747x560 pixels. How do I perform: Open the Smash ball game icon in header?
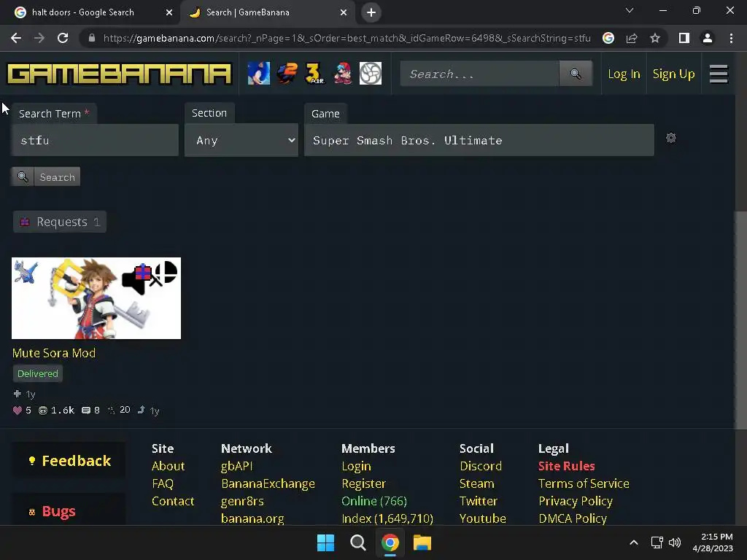point(370,74)
